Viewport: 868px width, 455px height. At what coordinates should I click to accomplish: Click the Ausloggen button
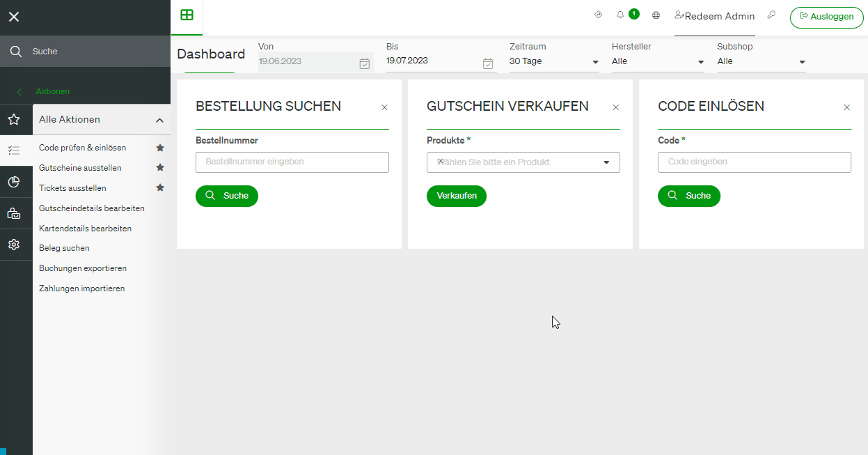pyautogui.click(x=826, y=17)
